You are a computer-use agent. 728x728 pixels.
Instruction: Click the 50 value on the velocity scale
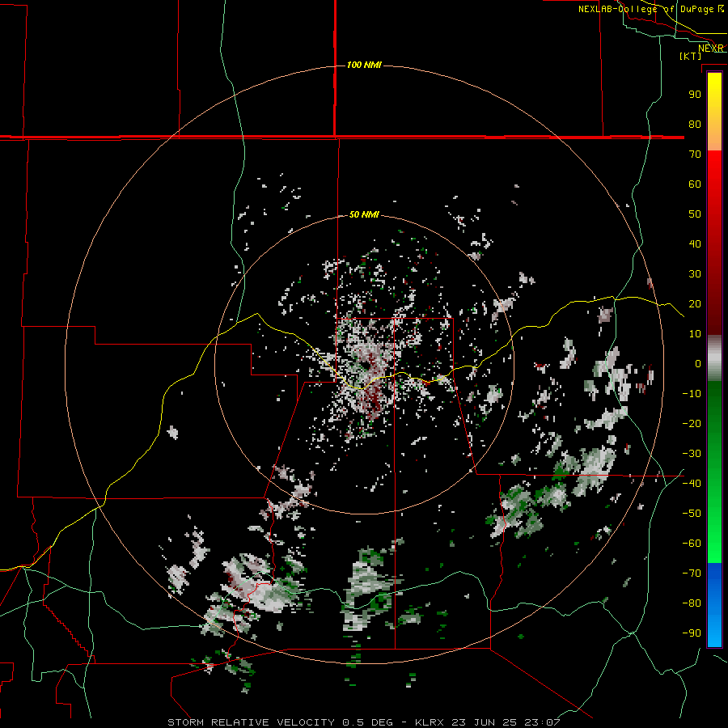[x=695, y=214]
